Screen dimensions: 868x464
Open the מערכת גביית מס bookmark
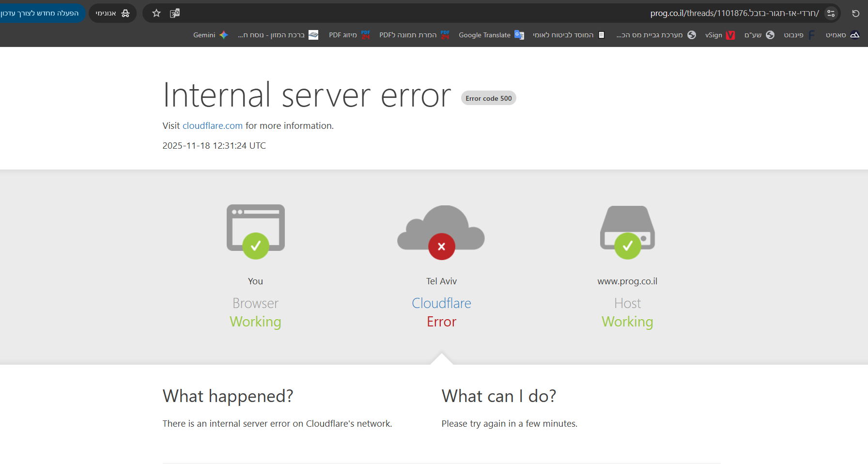coord(656,35)
